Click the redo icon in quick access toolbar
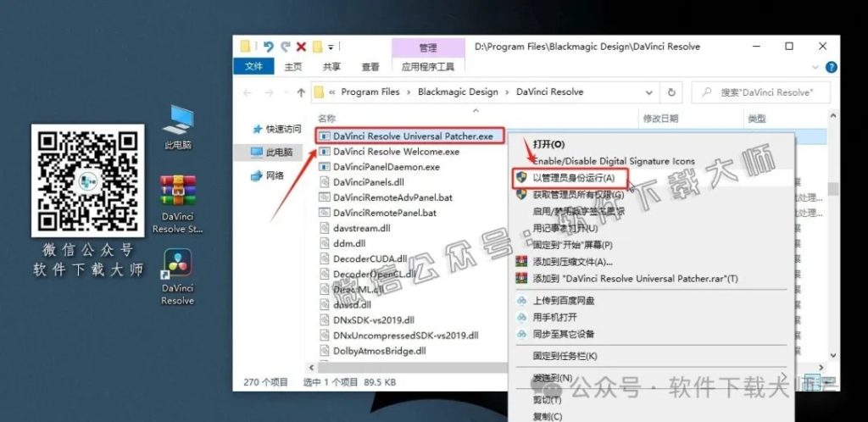 pos(285,47)
